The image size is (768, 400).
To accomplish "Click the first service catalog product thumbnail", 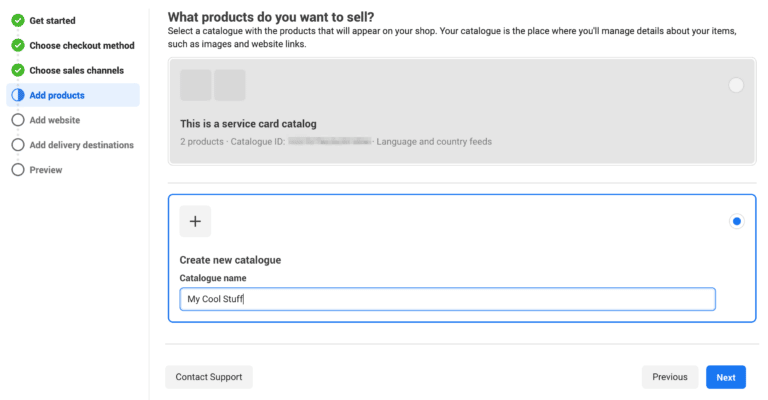I will (x=195, y=85).
